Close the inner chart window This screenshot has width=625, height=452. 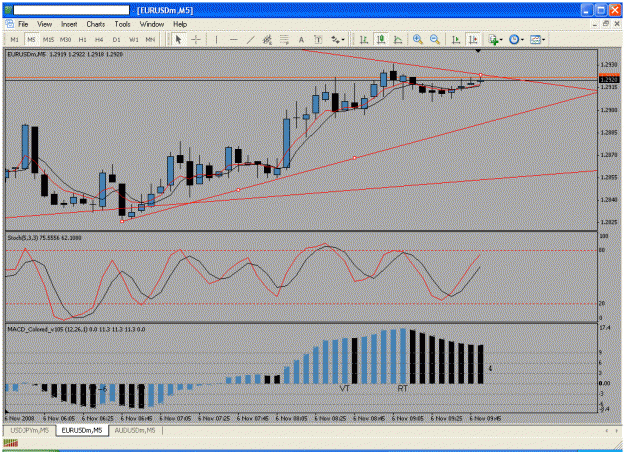617,24
